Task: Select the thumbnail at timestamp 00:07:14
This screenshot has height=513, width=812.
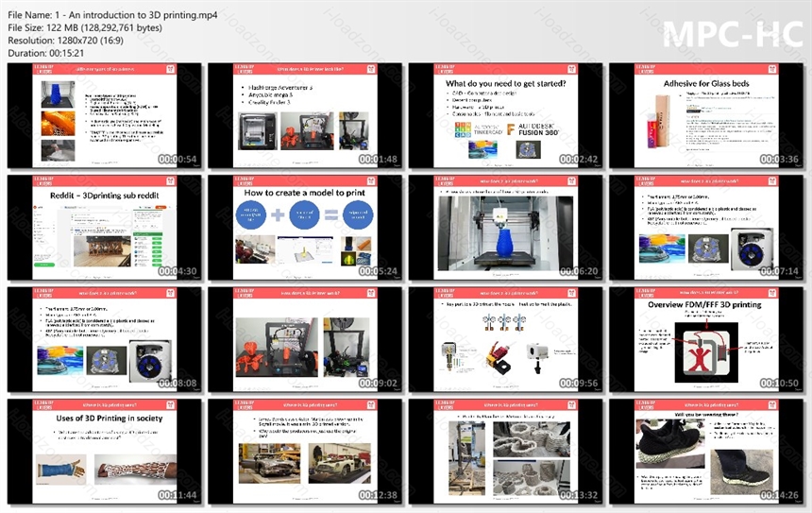Action: [x=706, y=228]
